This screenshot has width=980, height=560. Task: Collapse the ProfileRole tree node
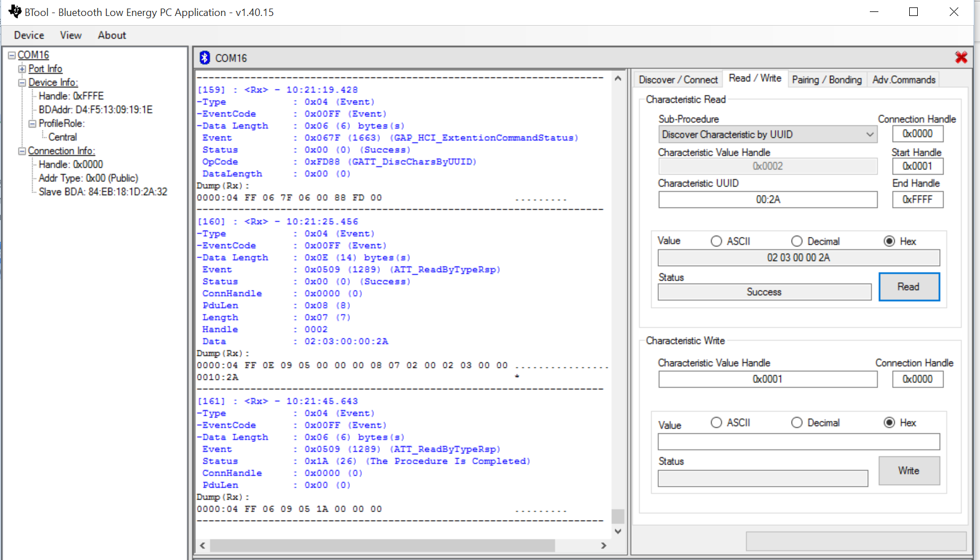click(x=33, y=124)
